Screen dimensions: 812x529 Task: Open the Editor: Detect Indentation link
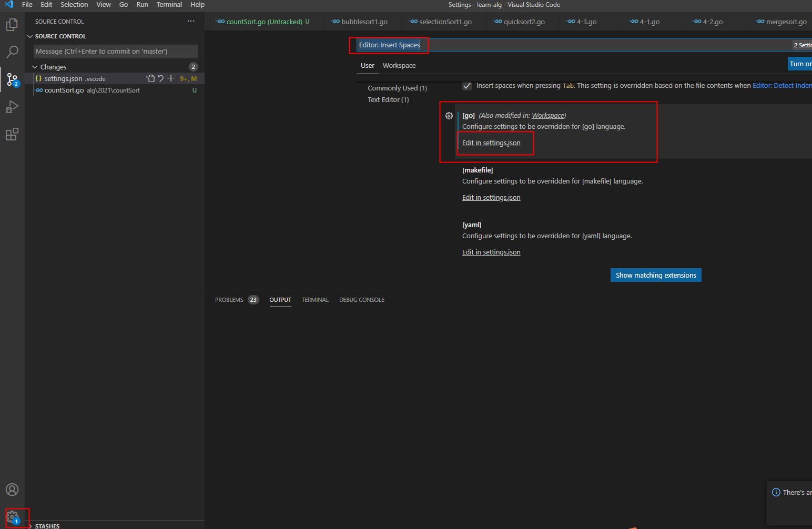coord(782,86)
